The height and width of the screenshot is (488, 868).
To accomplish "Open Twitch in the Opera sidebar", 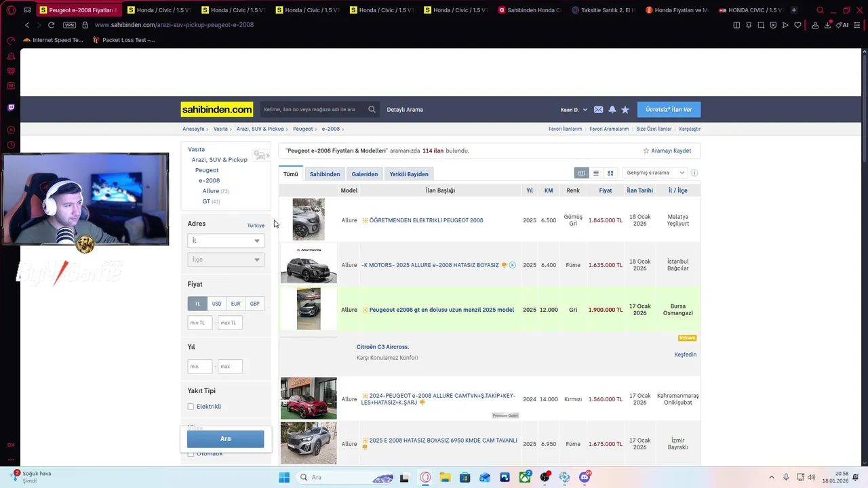I will tap(11, 107).
